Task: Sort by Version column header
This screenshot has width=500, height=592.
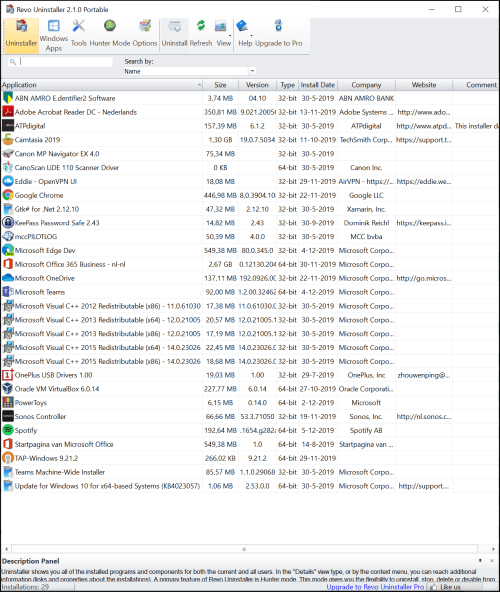Action: point(257,85)
